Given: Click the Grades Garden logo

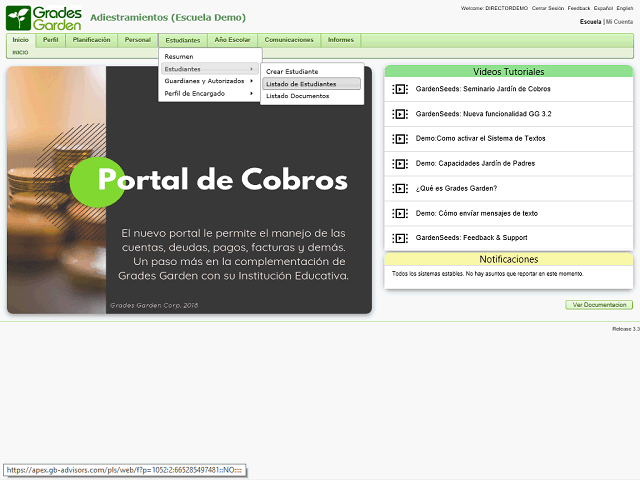Looking at the screenshot, I should pyautogui.click(x=44, y=18).
